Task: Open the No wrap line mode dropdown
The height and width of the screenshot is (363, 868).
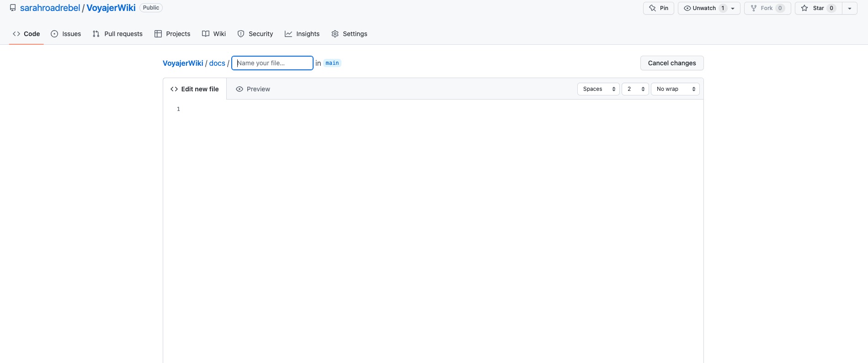Action: coord(675,89)
